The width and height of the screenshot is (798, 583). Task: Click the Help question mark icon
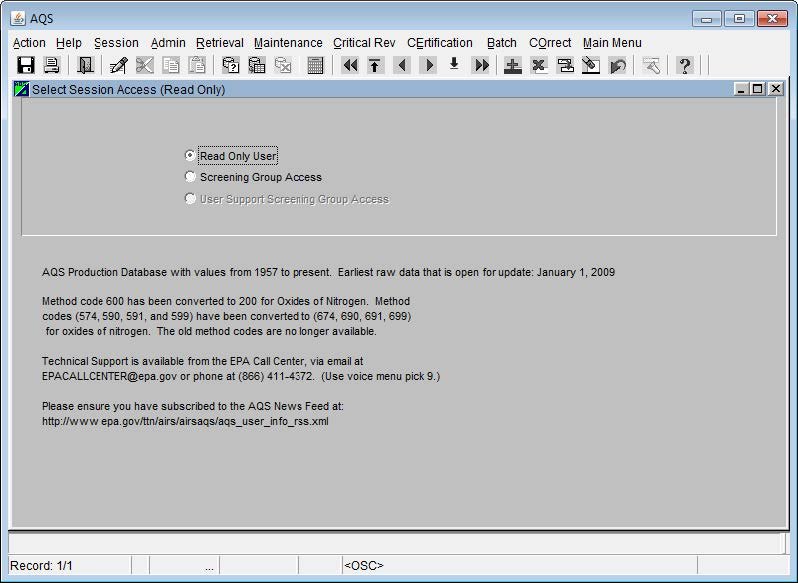pos(685,66)
